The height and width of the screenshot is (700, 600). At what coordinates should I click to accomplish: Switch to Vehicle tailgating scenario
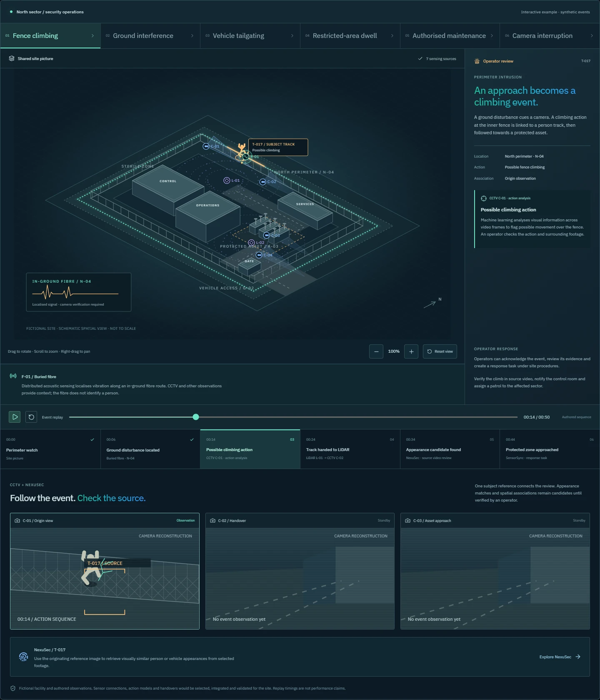[x=250, y=36]
